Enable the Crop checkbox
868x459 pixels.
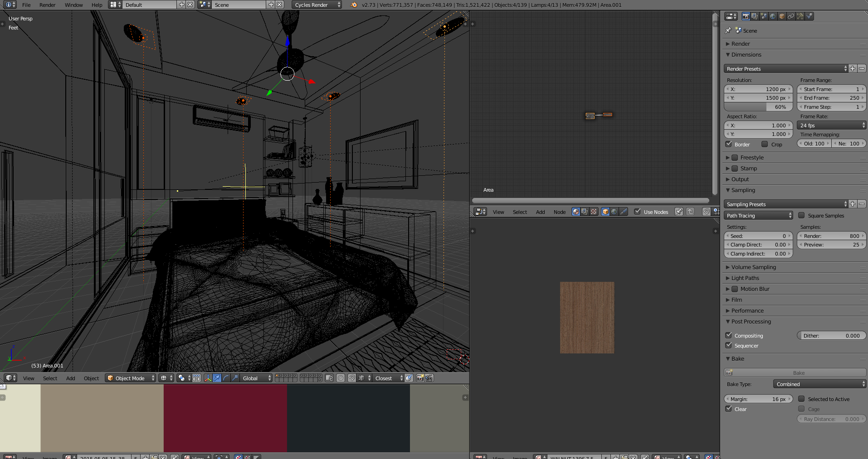pyautogui.click(x=765, y=144)
